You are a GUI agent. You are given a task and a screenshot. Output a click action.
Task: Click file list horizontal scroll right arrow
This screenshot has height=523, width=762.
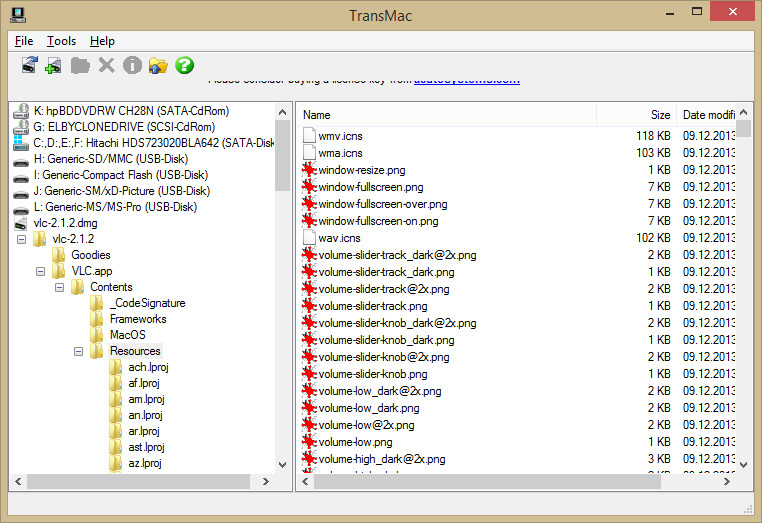727,481
